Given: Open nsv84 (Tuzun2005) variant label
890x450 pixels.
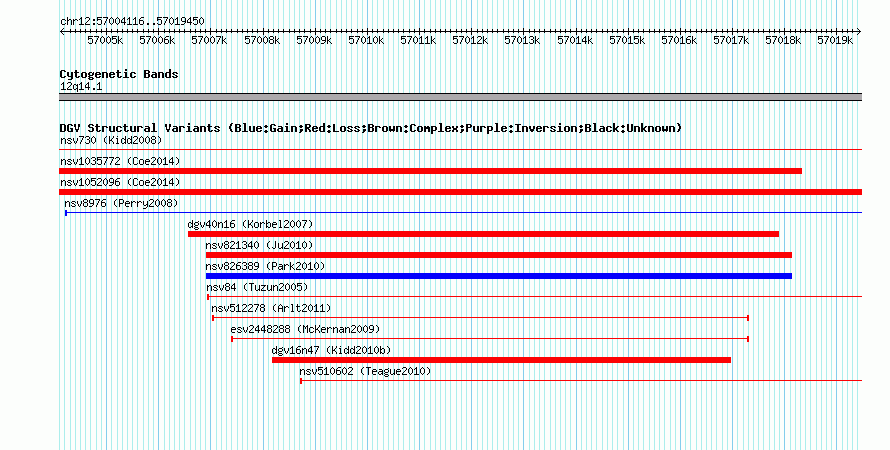Looking at the screenshot, I should pos(257,287).
